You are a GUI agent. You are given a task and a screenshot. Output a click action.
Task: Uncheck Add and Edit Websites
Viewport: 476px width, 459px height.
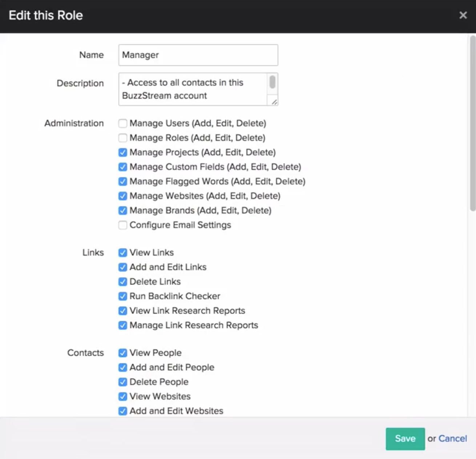pos(123,411)
